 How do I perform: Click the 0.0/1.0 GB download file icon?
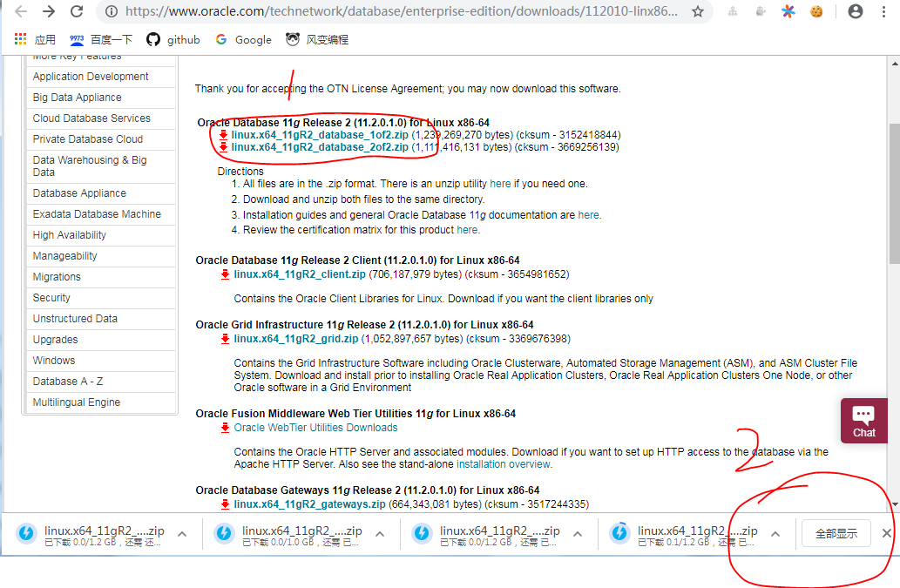(x=225, y=533)
